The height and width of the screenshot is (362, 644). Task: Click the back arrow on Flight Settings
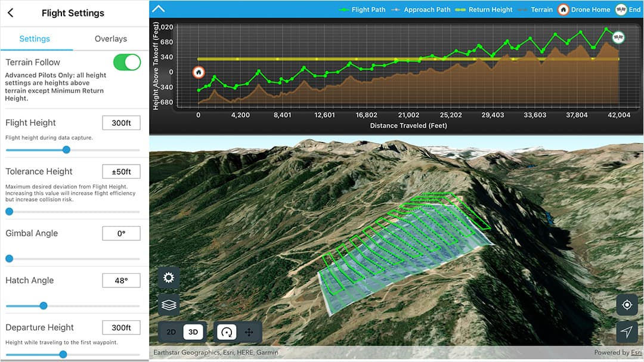11,13
